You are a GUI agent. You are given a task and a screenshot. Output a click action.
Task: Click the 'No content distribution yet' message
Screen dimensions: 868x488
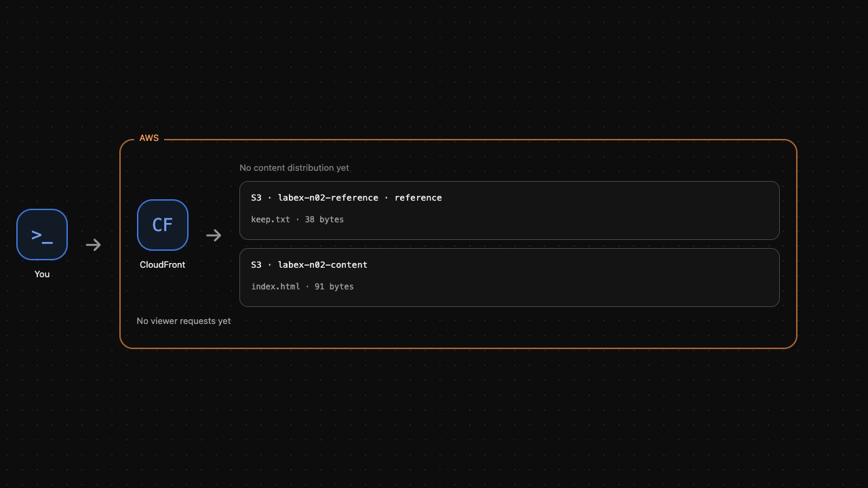[294, 167]
